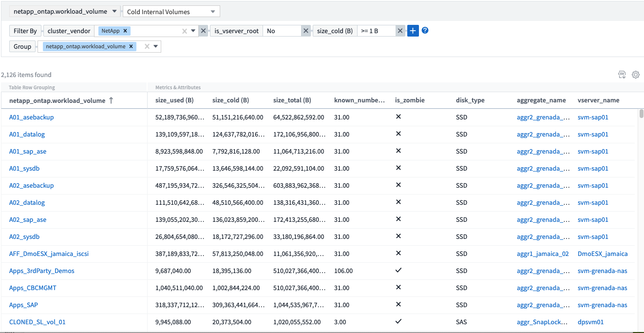Viewport: 644px width, 333px height.
Task: Expand the Cold Internal Volumes dropdown
Action: tap(213, 12)
